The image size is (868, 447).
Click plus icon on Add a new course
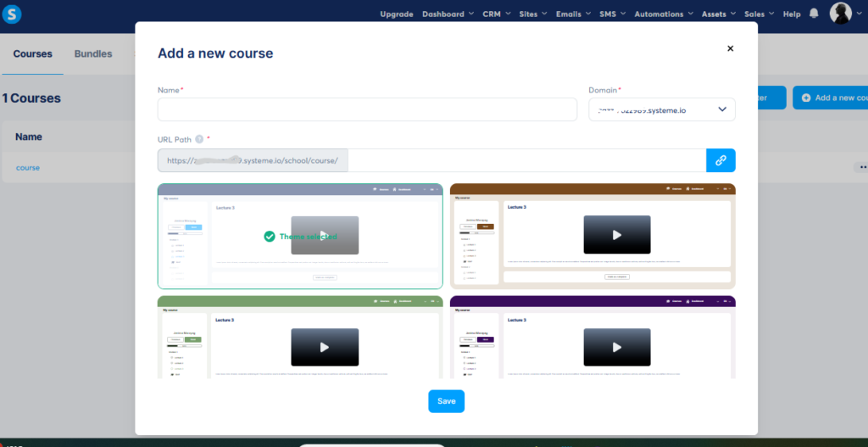pos(806,98)
